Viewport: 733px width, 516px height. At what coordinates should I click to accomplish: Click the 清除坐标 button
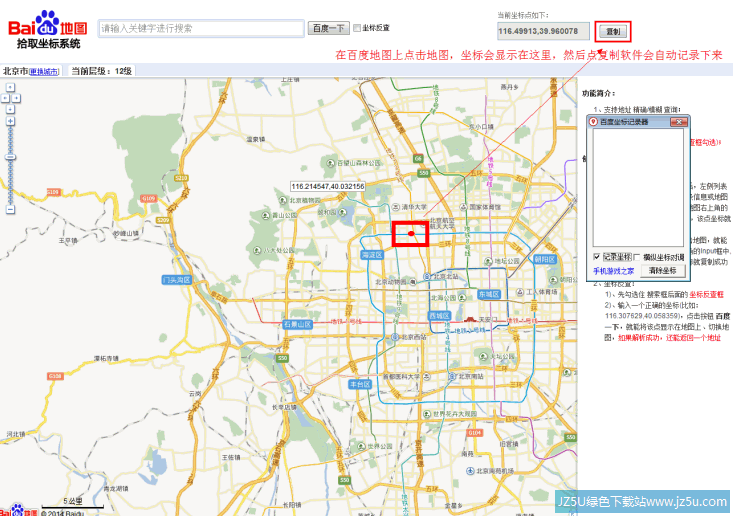point(663,271)
